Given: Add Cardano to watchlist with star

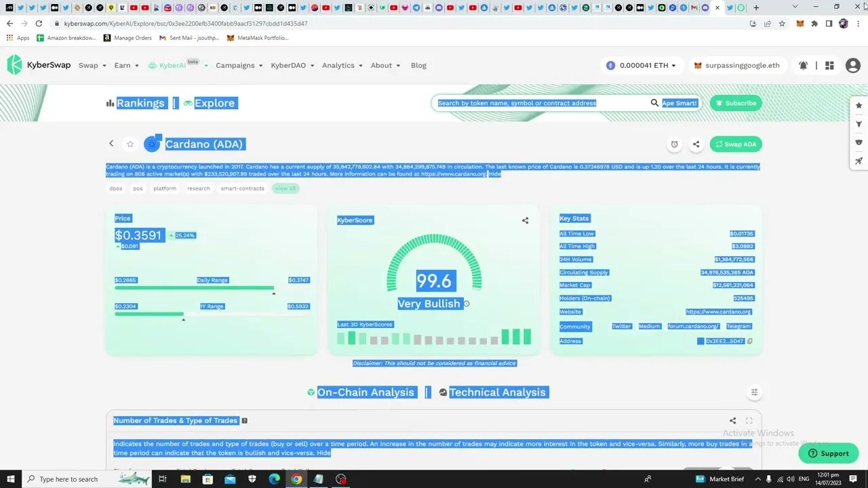Looking at the screenshot, I should pyautogui.click(x=130, y=144).
